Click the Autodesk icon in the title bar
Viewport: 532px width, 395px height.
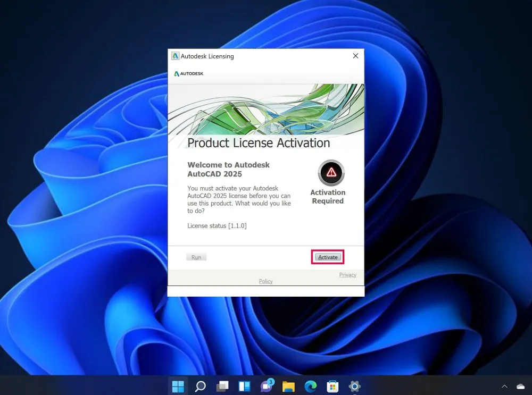click(176, 56)
